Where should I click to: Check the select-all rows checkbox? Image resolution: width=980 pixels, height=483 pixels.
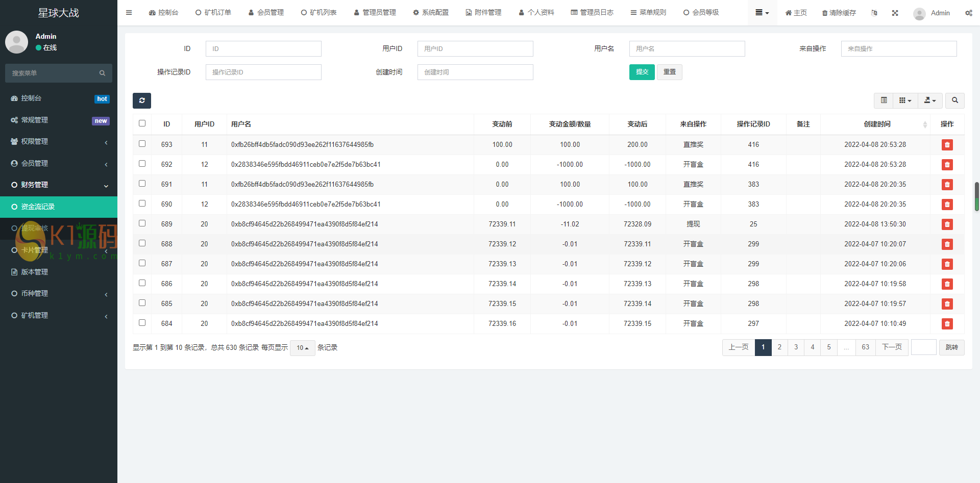[x=142, y=123]
